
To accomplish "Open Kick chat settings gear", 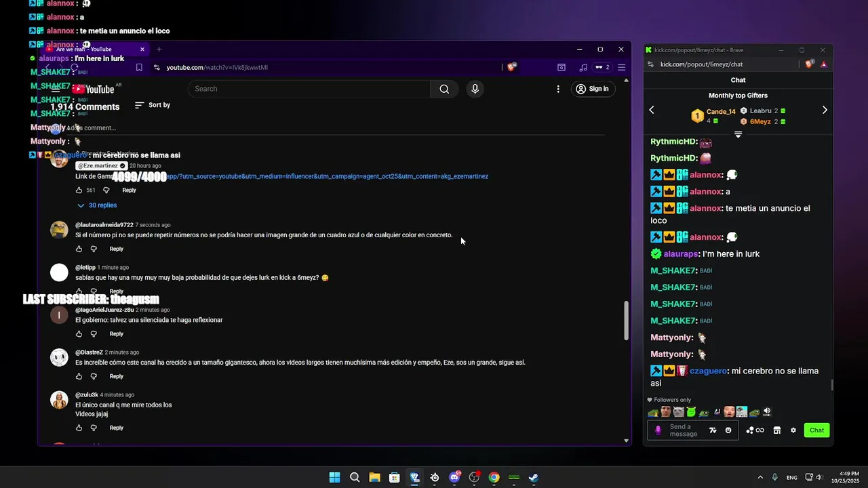I will click(x=793, y=430).
